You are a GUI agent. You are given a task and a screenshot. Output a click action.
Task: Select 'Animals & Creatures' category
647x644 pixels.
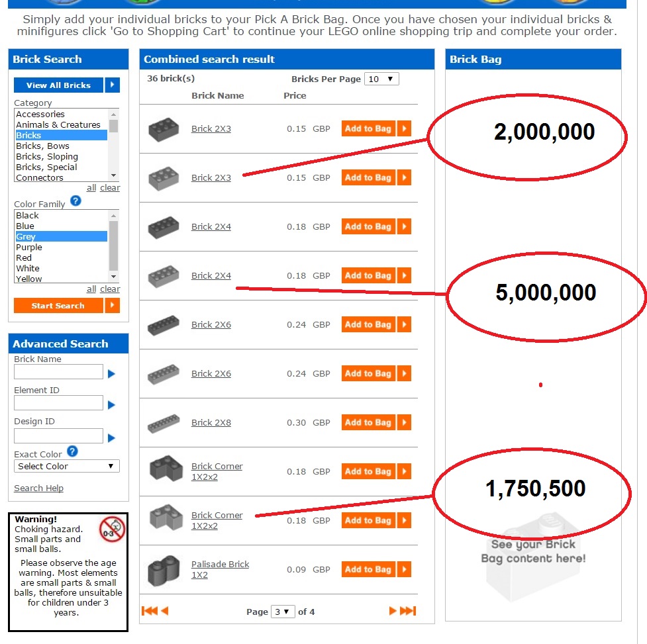click(58, 125)
